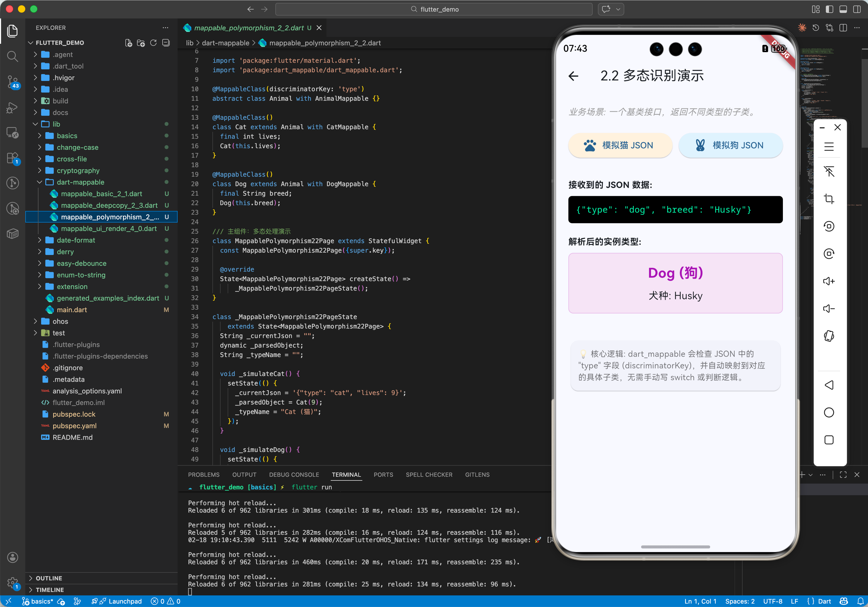Screen dimensions: 868x607
Task: Tap the 模拟猫 JSON button
Action: pyautogui.click(x=620, y=145)
